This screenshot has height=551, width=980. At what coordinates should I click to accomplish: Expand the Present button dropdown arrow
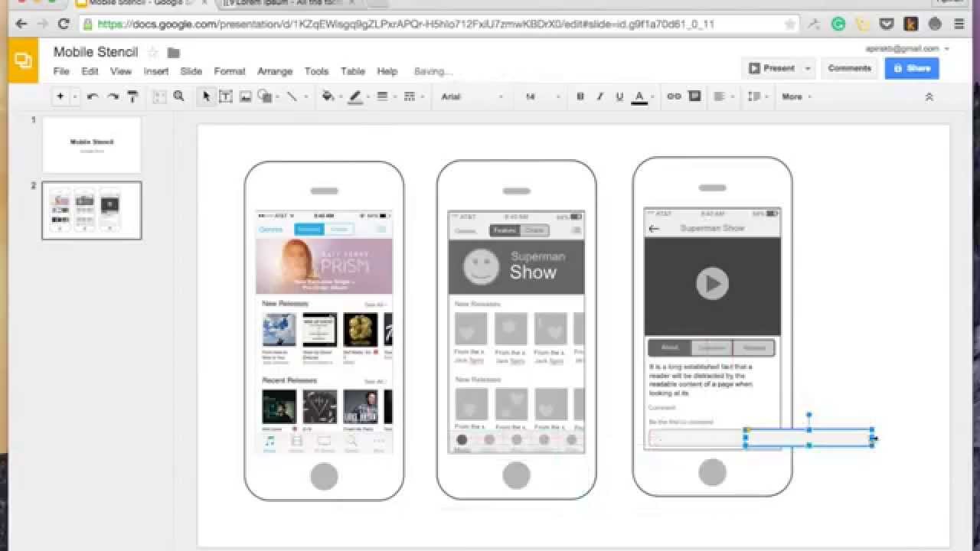808,67
